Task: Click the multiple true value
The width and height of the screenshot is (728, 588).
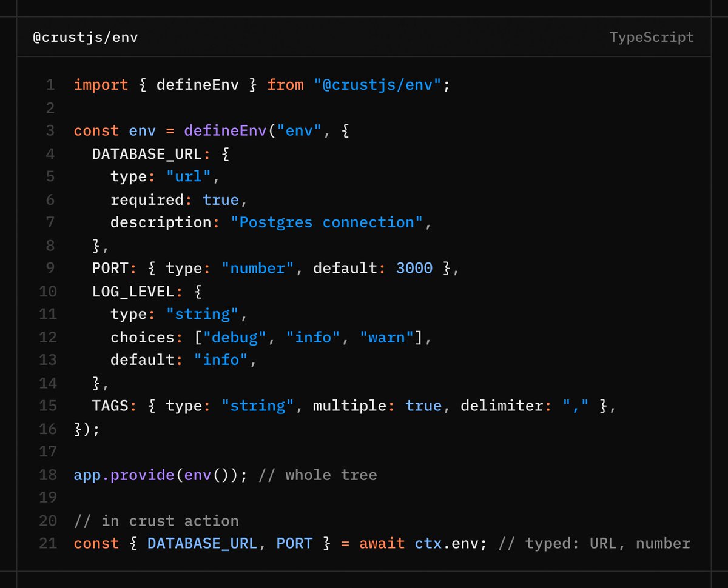Action: (x=423, y=406)
